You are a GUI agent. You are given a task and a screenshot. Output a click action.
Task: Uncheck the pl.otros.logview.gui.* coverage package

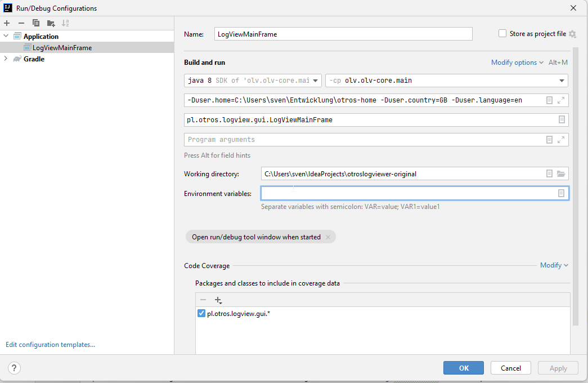201,313
